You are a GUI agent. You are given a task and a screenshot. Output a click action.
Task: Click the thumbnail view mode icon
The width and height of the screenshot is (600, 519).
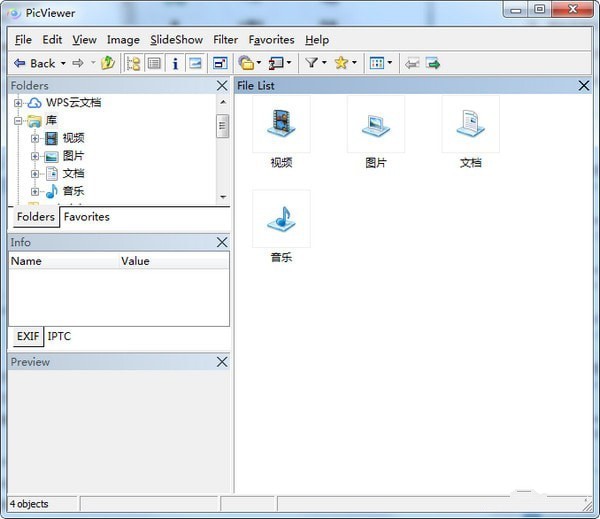(377, 63)
